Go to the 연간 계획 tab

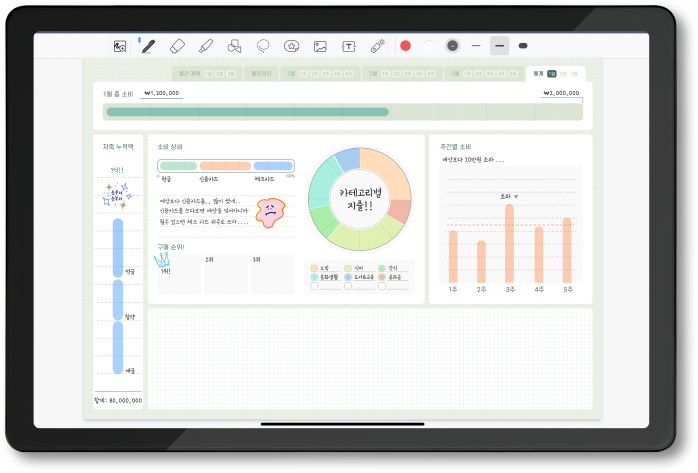190,73
